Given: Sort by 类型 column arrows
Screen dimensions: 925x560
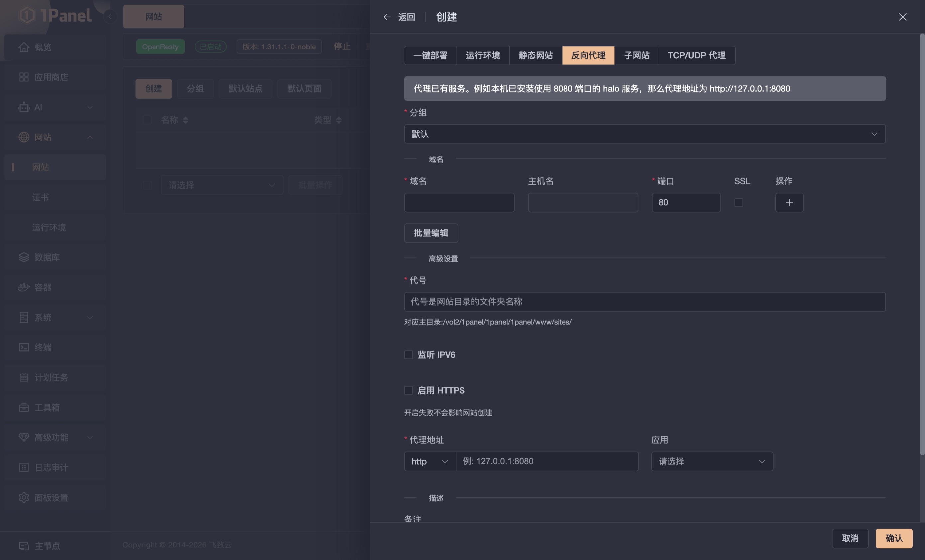Looking at the screenshot, I should pyautogui.click(x=339, y=120).
